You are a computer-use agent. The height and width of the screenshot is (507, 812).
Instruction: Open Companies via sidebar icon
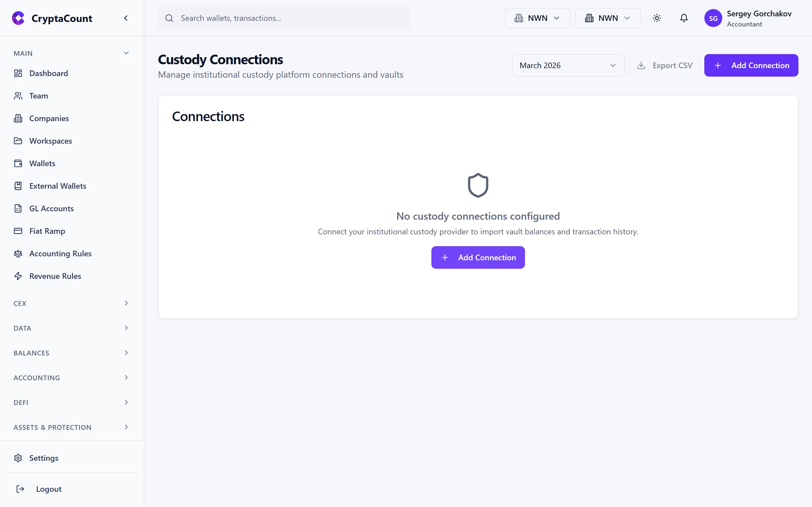pos(18,118)
